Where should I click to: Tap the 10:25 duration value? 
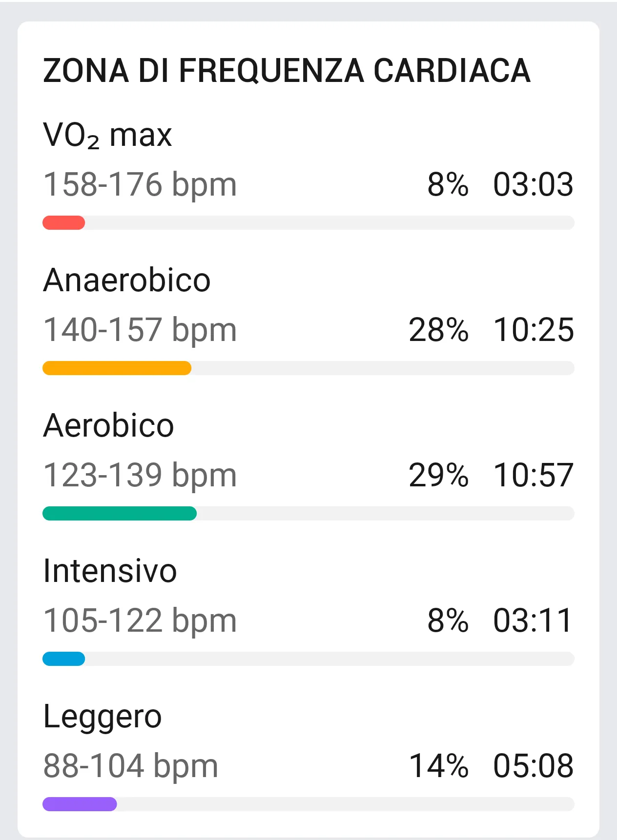click(x=534, y=330)
